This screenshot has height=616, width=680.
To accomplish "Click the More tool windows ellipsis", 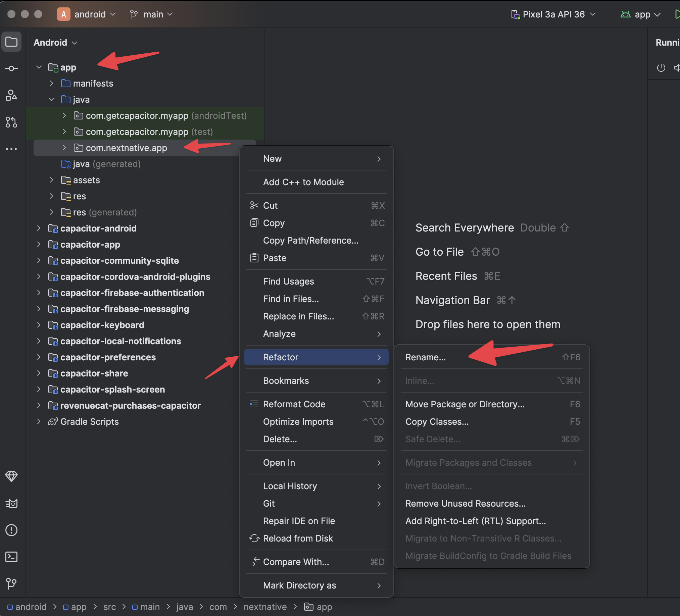I will coord(11,149).
